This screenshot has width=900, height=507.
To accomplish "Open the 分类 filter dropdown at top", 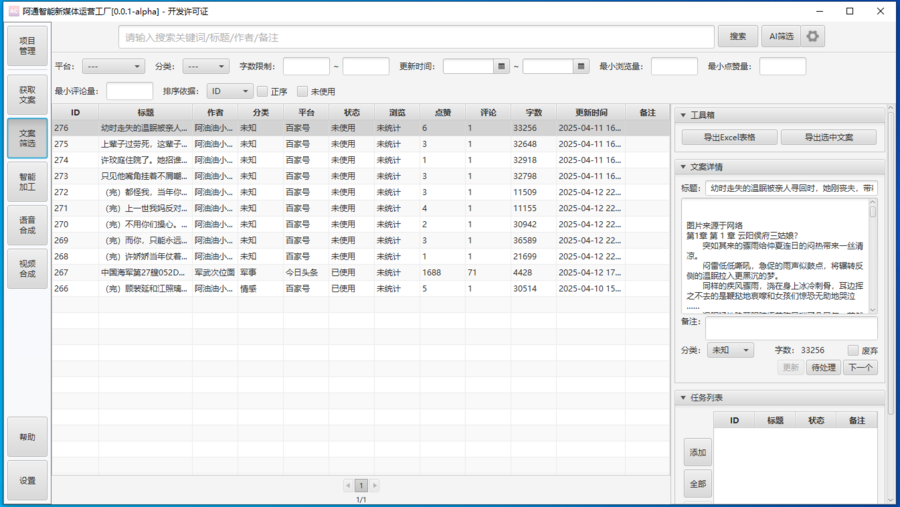I will [x=206, y=67].
